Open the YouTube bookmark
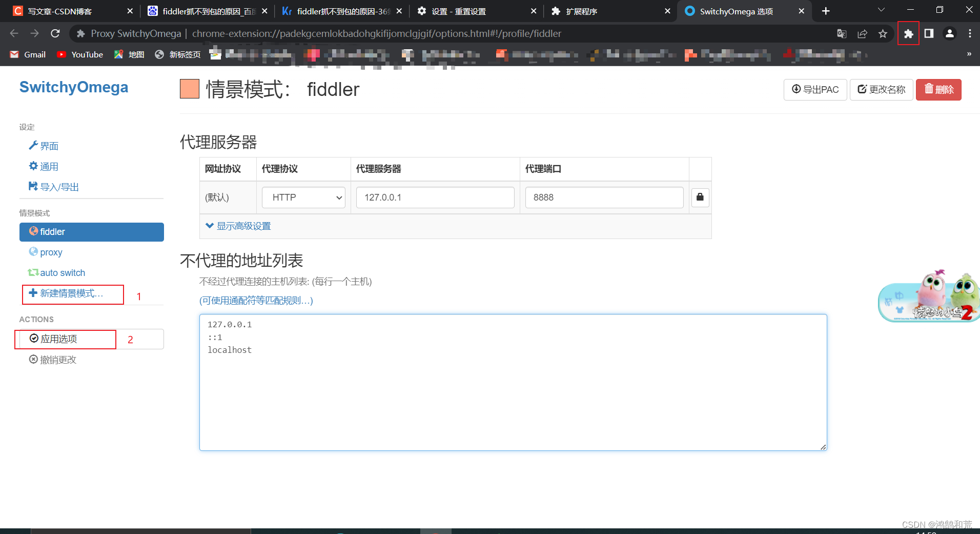 click(x=80, y=54)
